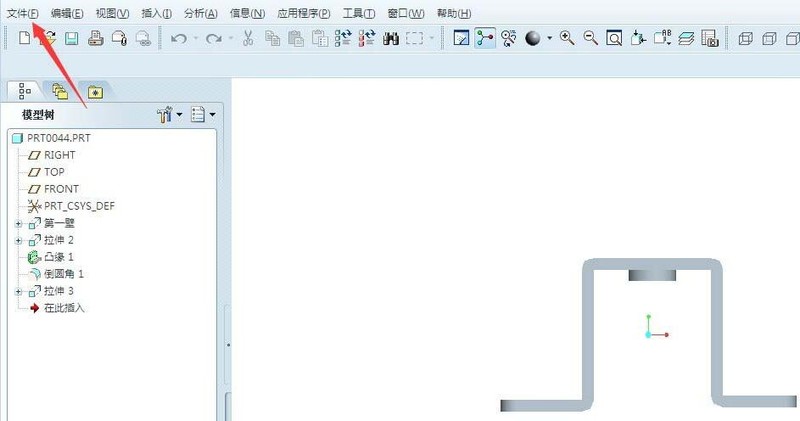Click the Zoom In magnifier
This screenshot has height=421, width=800.
pyautogui.click(x=567, y=38)
